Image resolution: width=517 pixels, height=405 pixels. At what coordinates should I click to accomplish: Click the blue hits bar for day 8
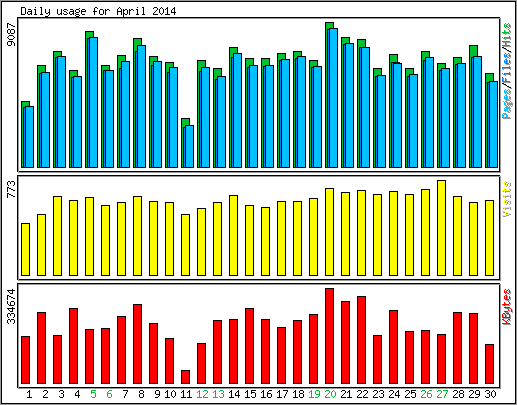tap(142, 106)
